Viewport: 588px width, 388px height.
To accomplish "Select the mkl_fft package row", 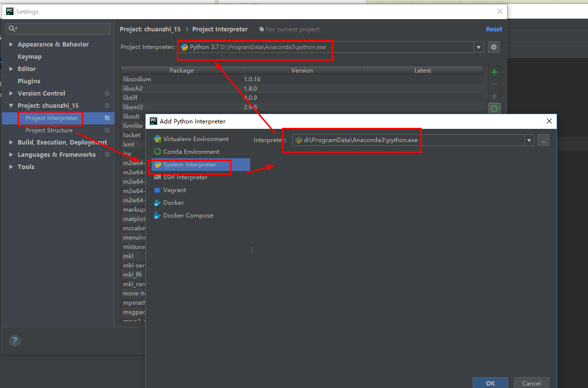I will (133, 275).
